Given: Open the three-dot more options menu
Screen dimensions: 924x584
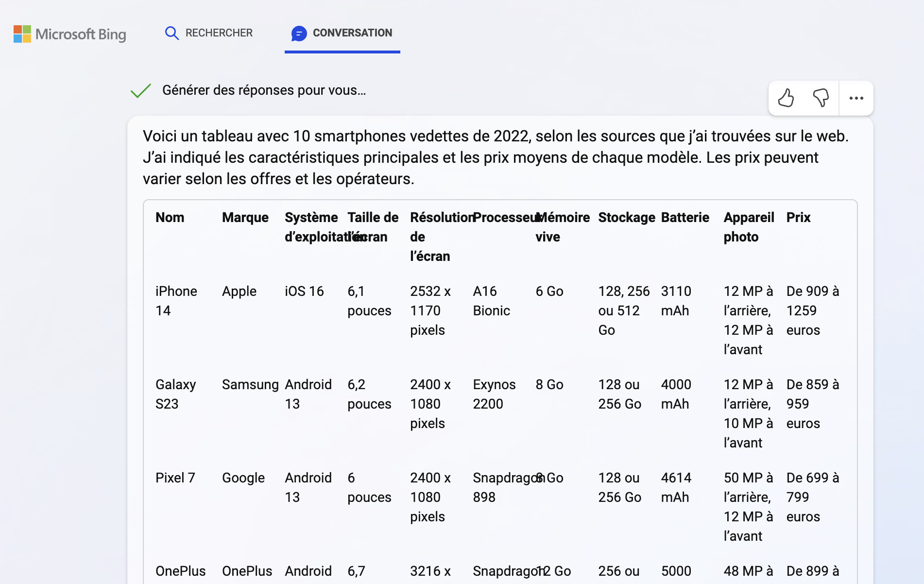Looking at the screenshot, I should coord(856,98).
